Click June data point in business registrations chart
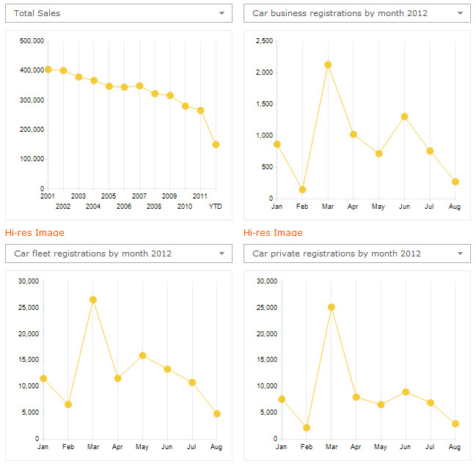476x466 pixels. (404, 116)
